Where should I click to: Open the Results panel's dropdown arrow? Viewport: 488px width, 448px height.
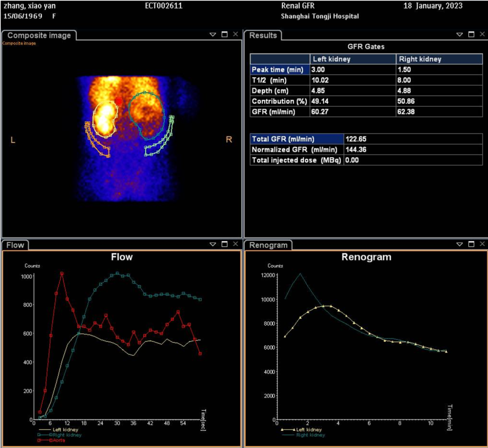[460, 34]
